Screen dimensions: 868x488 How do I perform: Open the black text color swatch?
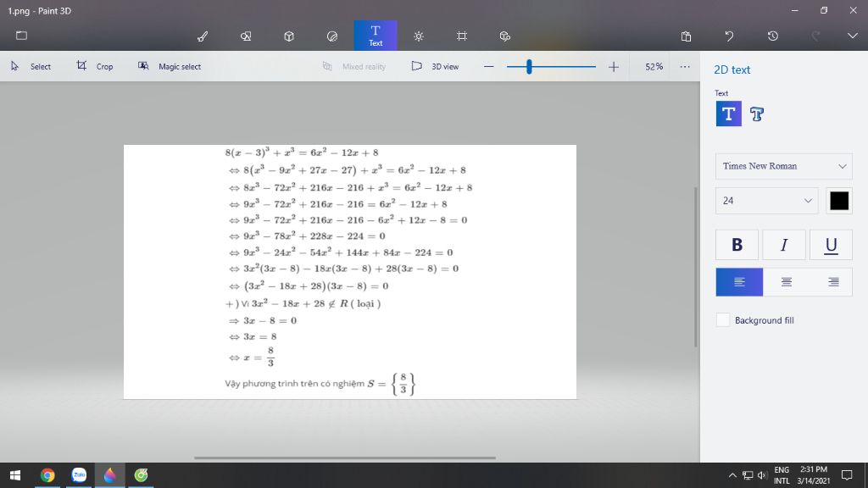click(x=839, y=201)
